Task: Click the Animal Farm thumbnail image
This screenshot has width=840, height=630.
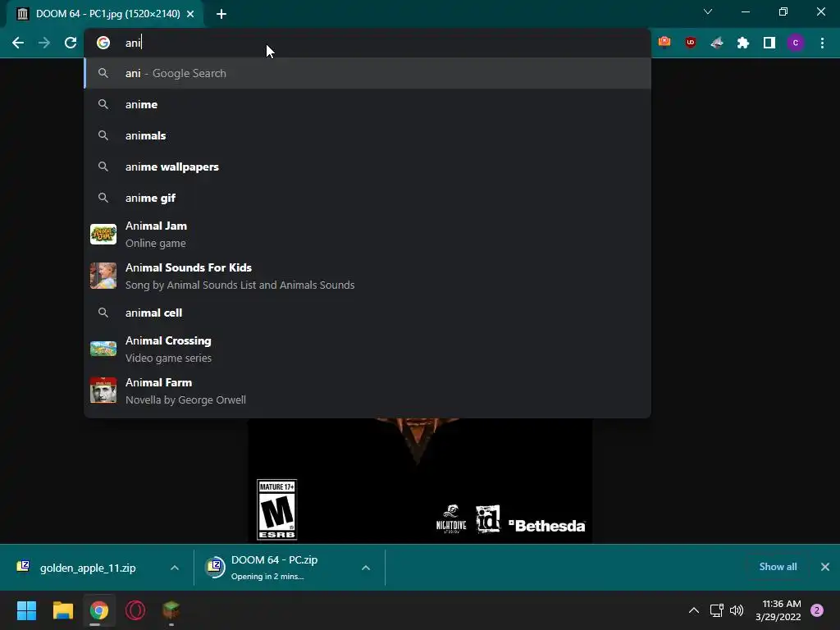Action: tap(103, 390)
